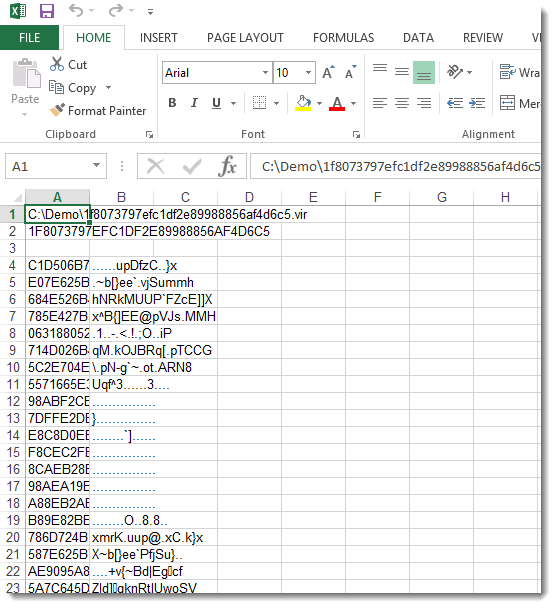Align text right
556x608 pixels.
click(424, 103)
